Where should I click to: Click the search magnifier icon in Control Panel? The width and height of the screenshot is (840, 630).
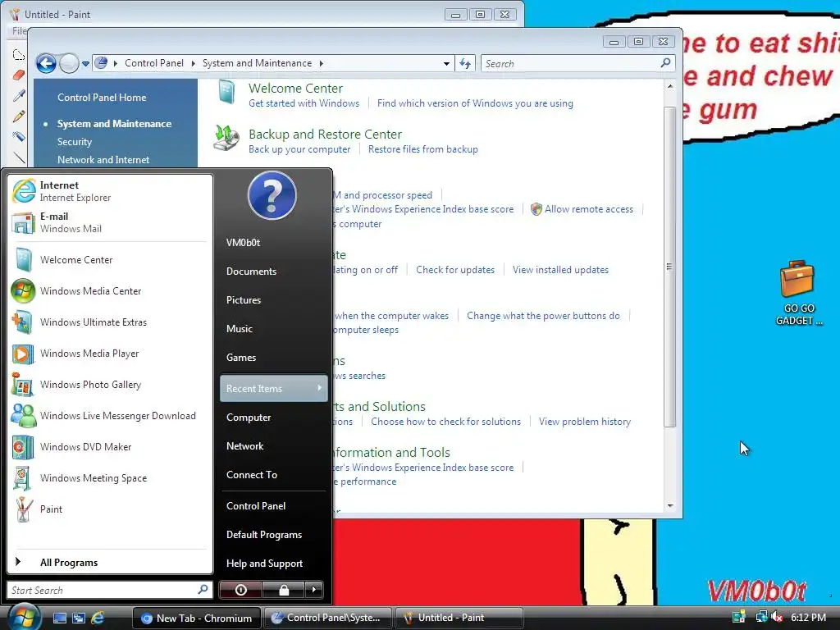pyautogui.click(x=665, y=63)
